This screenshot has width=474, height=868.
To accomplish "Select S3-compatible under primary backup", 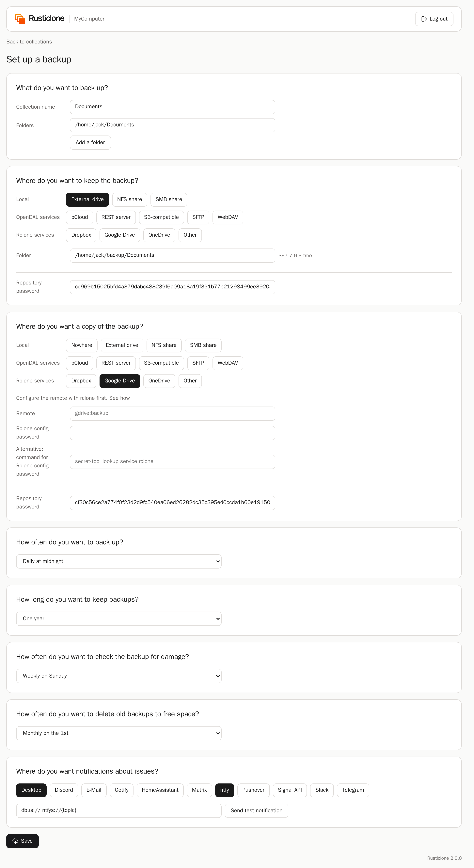I will 161,217.
